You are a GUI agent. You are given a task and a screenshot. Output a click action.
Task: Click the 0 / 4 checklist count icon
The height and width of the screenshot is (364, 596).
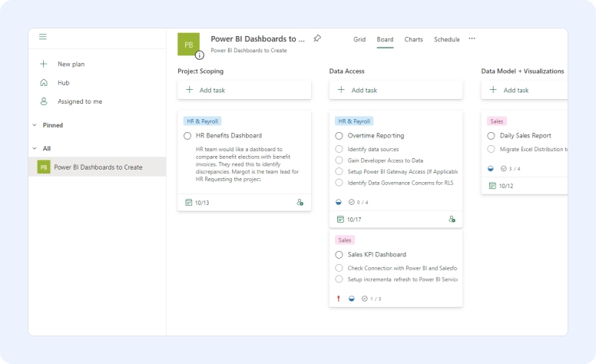(x=352, y=202)
